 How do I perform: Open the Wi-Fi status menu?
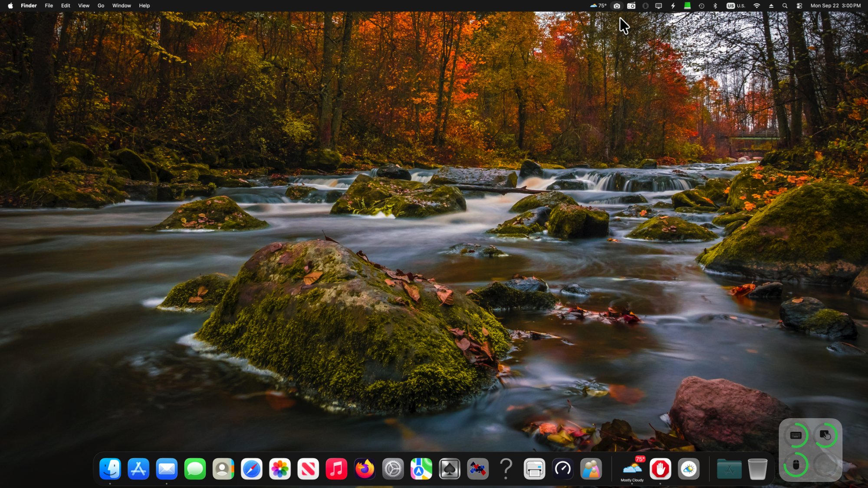tap(756, 6)
